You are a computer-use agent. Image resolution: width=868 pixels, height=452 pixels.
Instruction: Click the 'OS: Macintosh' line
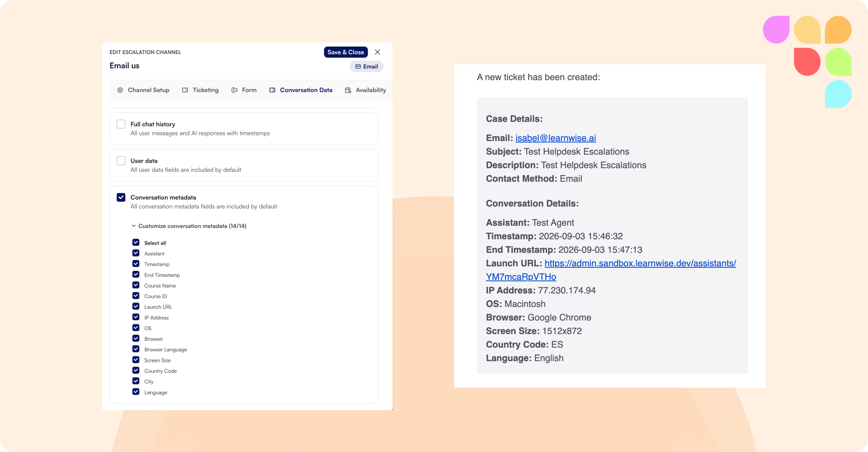(x=516, y=304)
